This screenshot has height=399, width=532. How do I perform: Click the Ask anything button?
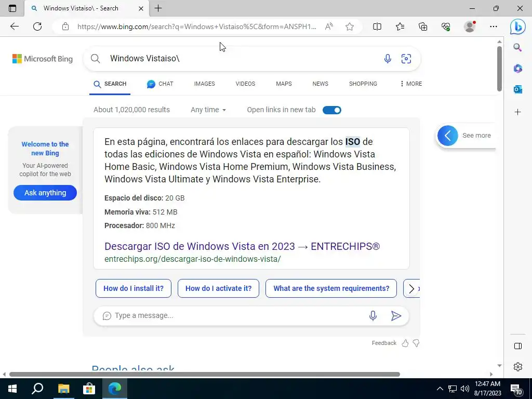[45, 193]
